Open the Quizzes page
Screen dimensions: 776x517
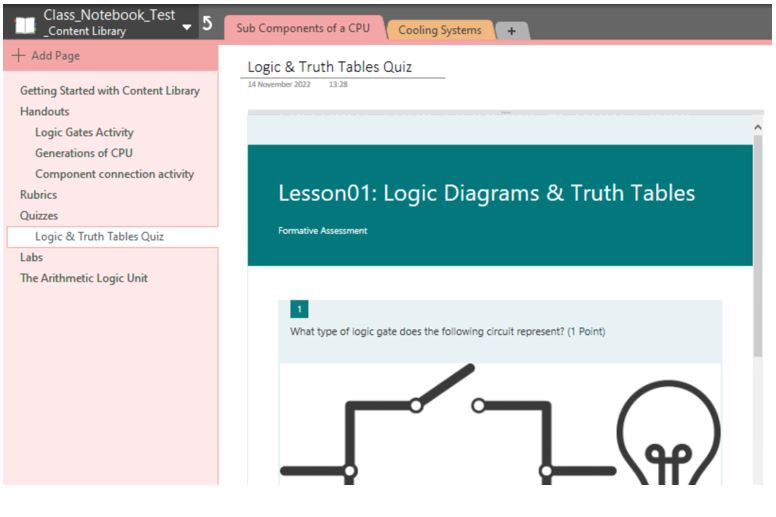(39, 215)
